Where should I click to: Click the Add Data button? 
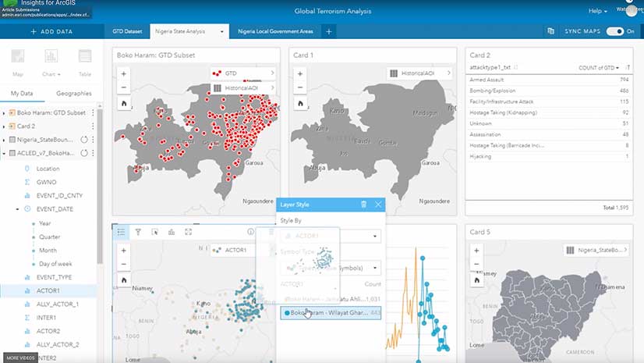51,31
